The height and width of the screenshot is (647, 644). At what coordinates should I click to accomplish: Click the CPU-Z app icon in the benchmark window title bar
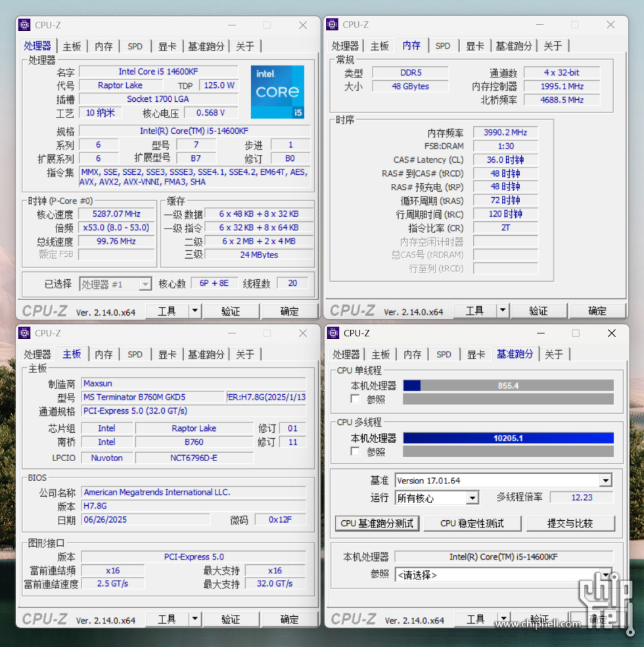333,332
